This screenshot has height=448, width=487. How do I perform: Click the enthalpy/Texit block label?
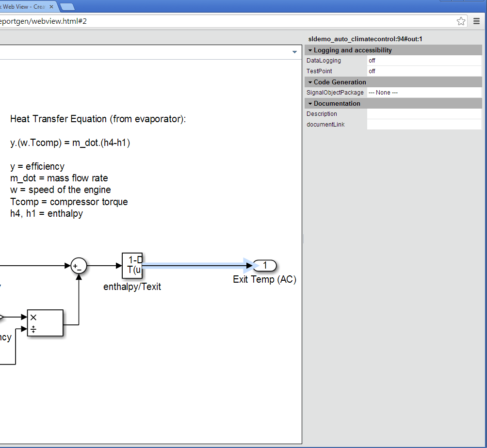point(132,287)
